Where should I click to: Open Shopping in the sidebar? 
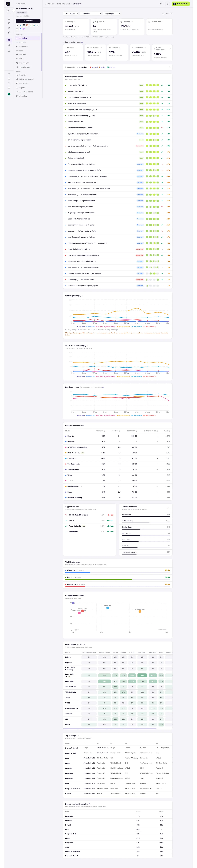tap(28, 96)
